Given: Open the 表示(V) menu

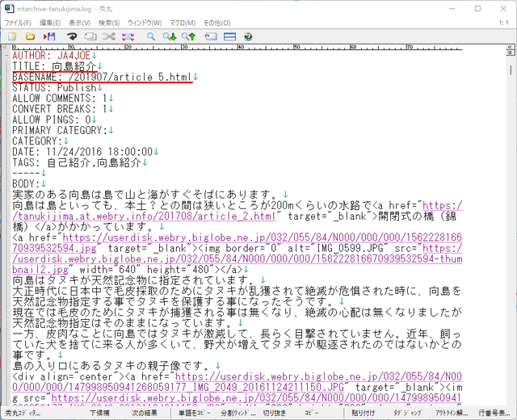Looking at the screenshot, I should coord(79,23).
